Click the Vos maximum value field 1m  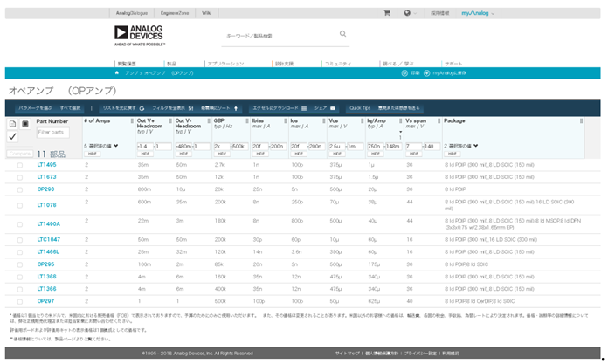pyautogui.click(x=356, y=147)
